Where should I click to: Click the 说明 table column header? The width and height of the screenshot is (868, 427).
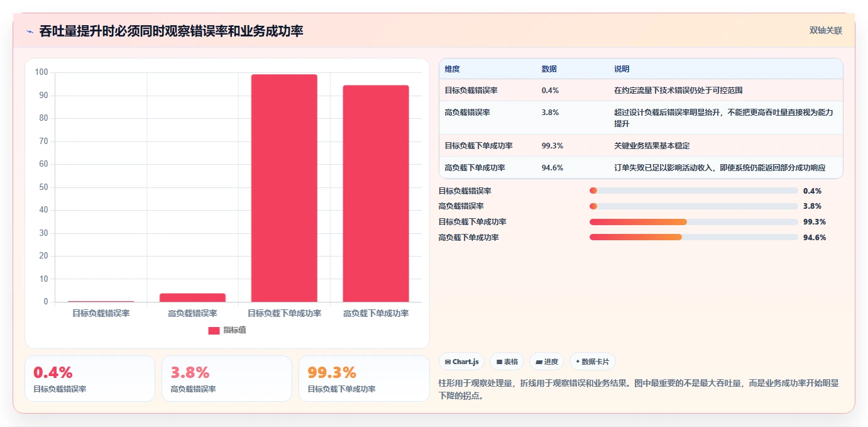(622, 69)
